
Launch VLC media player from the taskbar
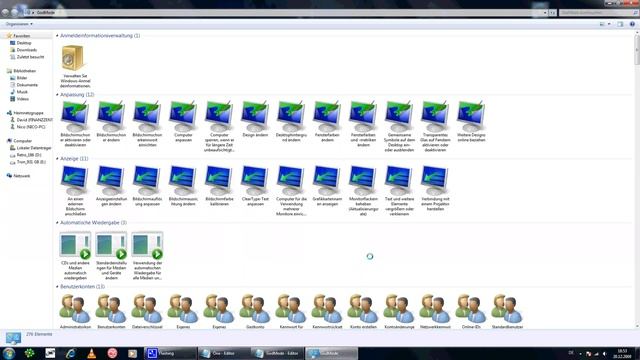[x=91, y=353]
